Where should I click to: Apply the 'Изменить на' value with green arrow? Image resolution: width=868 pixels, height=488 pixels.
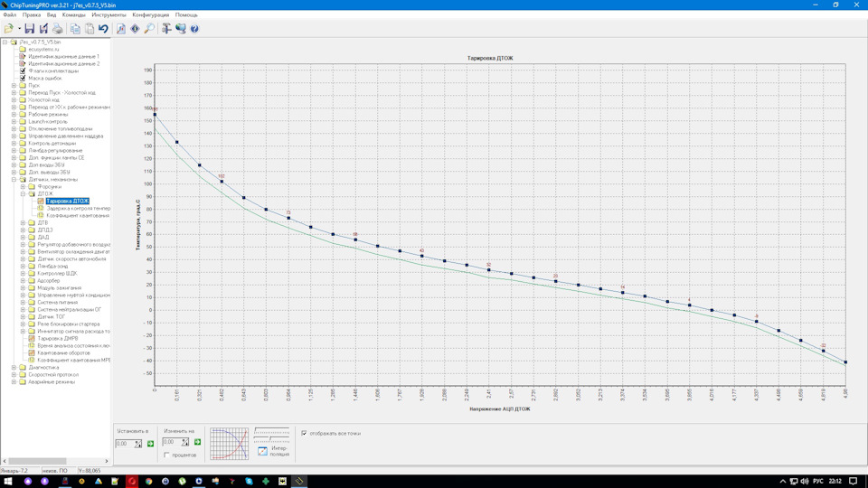pyautogui.click(x=198, y=442)
